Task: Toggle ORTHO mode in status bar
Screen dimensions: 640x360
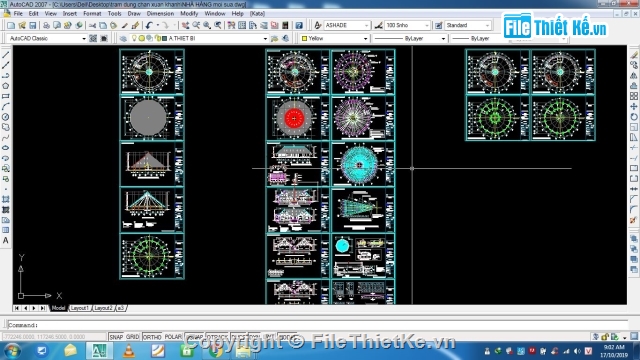Action: (152, 337)
